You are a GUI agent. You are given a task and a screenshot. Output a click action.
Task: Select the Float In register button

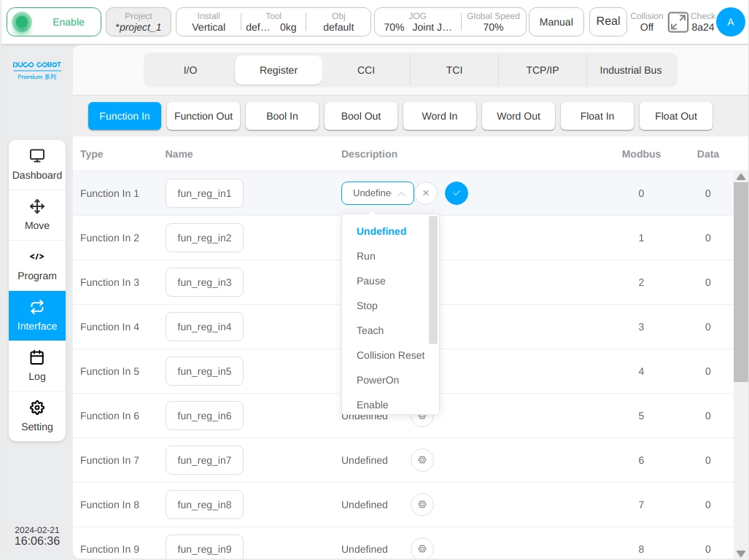[x=597, y=116]
